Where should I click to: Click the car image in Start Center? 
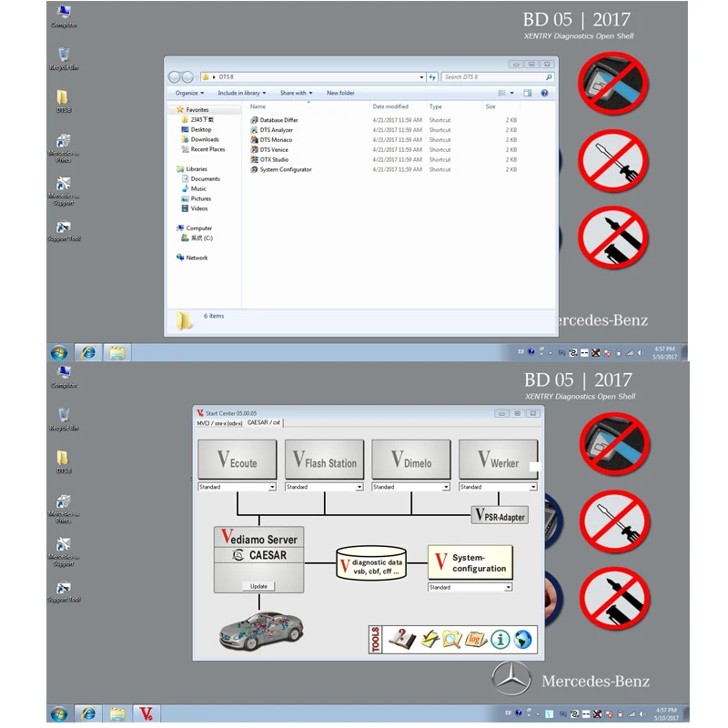[x=261, y=631]
